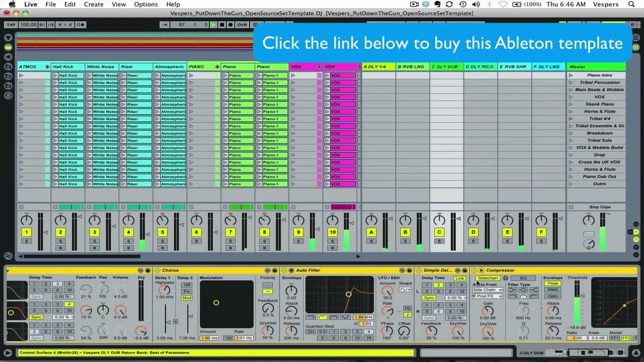Launch the Outro scene
The image size is (644, 362).
point(571,184)
